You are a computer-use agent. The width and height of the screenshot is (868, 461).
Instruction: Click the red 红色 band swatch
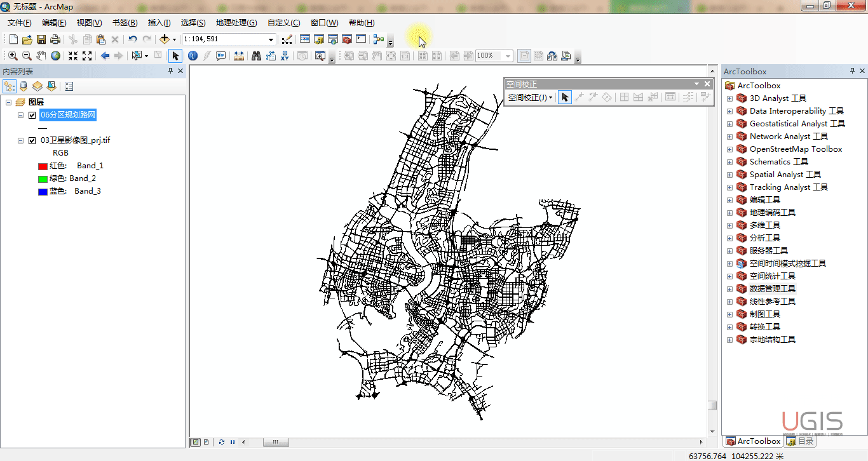coord(43,166)
